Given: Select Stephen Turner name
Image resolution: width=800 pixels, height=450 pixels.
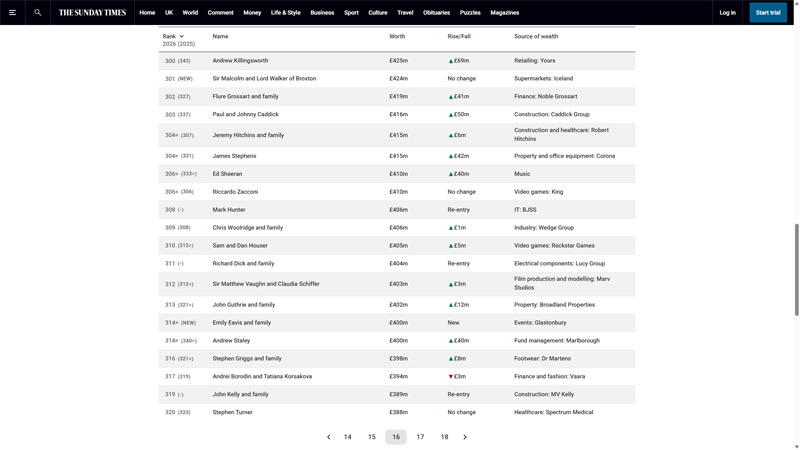Looking at the screenshot, I should pos(233,412).
